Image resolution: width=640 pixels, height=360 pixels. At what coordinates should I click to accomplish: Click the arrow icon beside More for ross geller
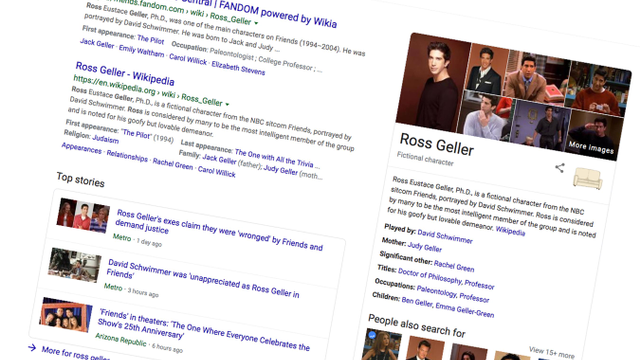tap(32, 347)
